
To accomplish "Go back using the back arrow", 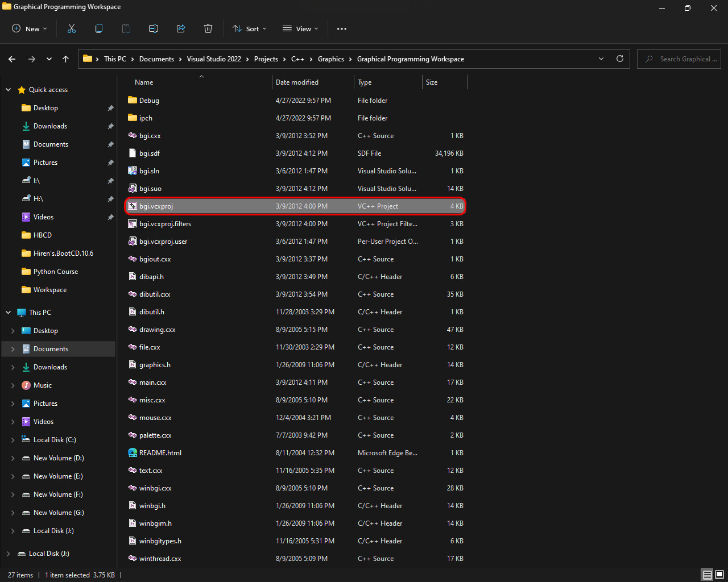I will click(x=12, y=59).
